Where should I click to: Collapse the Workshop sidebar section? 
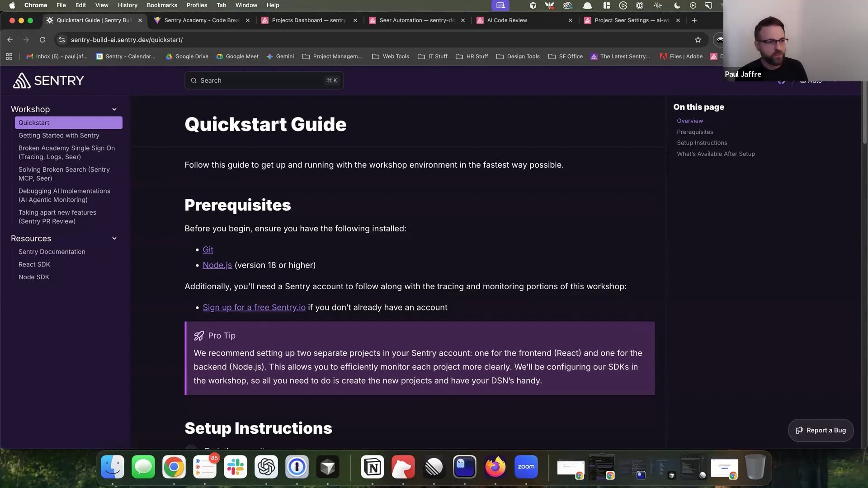[114, 109]
